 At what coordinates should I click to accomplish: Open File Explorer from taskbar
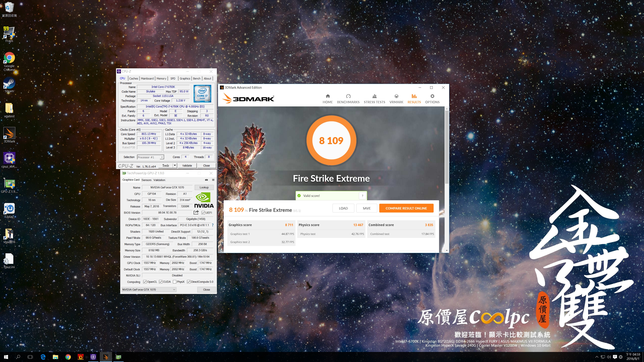pyautogui.click(x=56, y=357)
